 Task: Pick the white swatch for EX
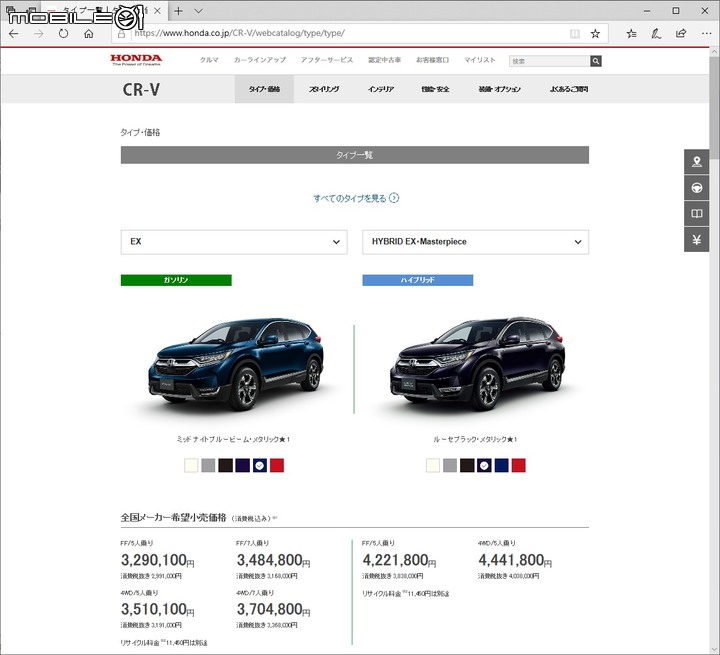(x=191, y=465)
